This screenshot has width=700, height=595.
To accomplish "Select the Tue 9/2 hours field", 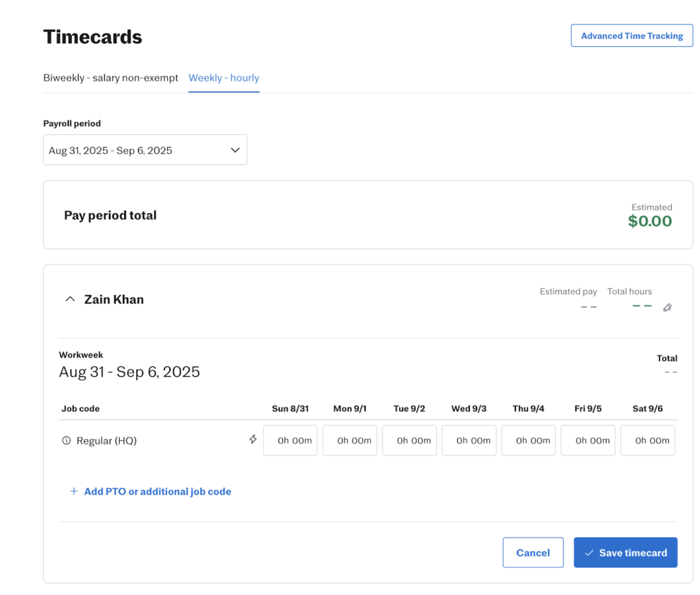I will (409, 440).
